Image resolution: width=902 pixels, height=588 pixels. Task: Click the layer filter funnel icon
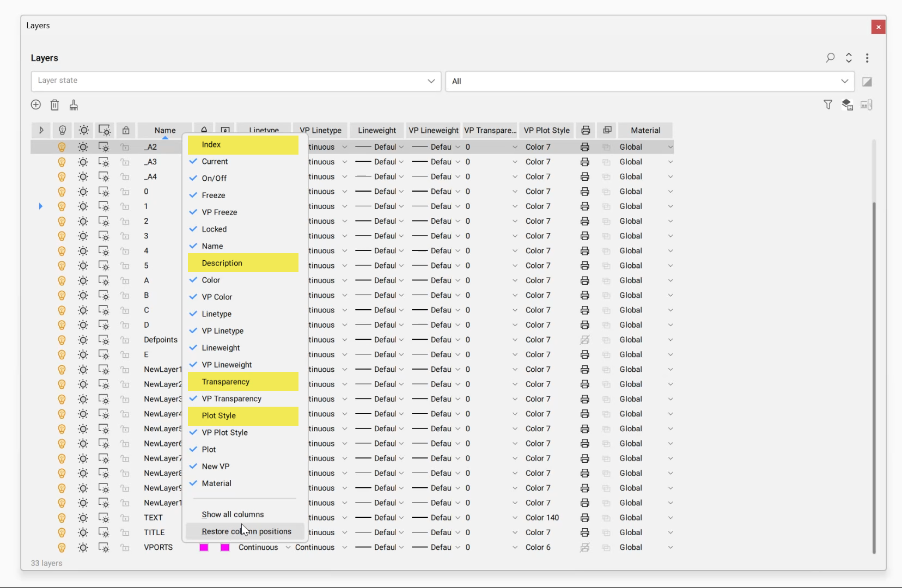(828, 105)
